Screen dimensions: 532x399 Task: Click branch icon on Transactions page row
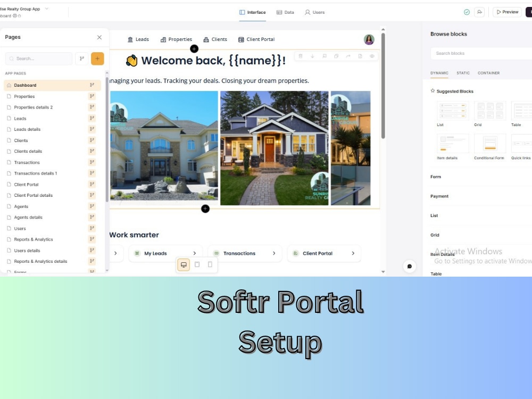[x=92, y=162]
